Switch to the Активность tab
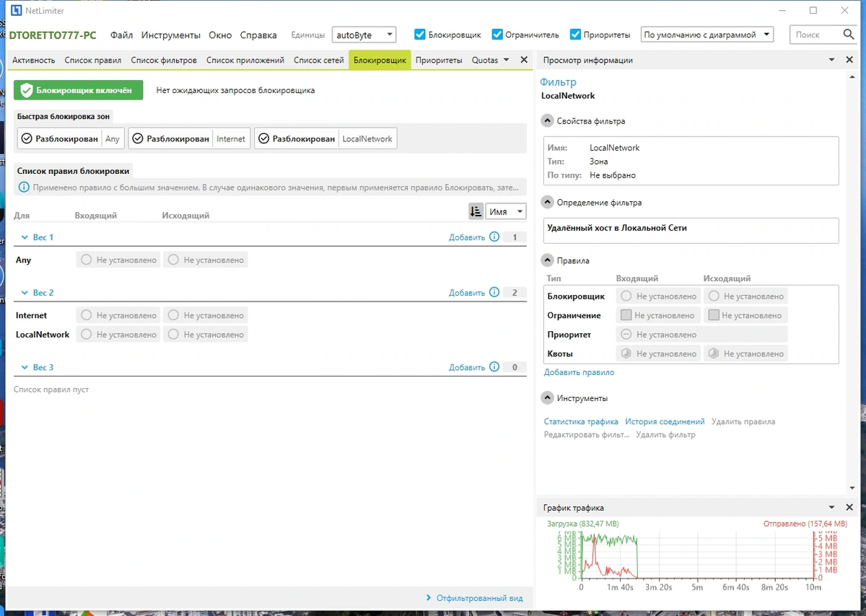Viewport: 866px width, 616px height. pos(33,60)
